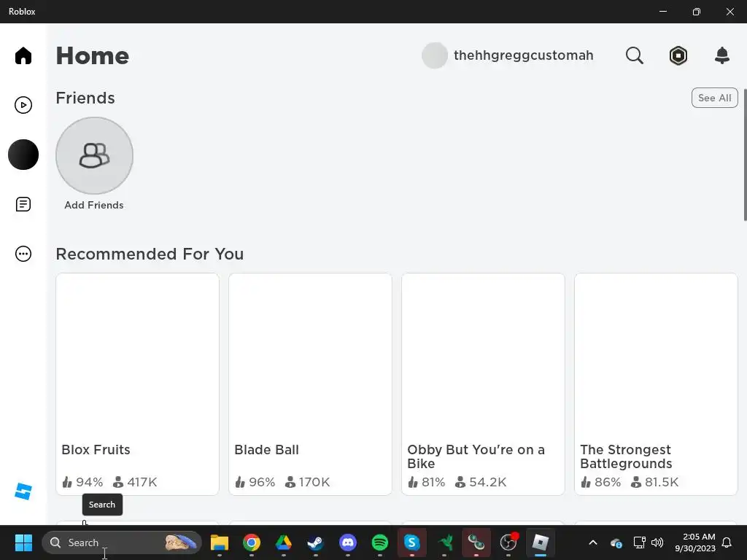Open the More options ellipsis icon

point(23,254)
